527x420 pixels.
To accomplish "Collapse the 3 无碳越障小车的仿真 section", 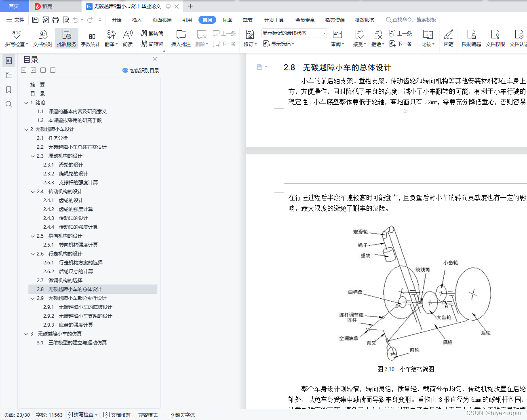I will (x=26, y=334).
